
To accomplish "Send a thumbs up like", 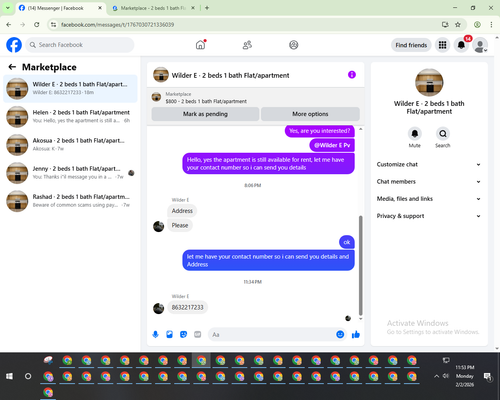I will [356, 334].
